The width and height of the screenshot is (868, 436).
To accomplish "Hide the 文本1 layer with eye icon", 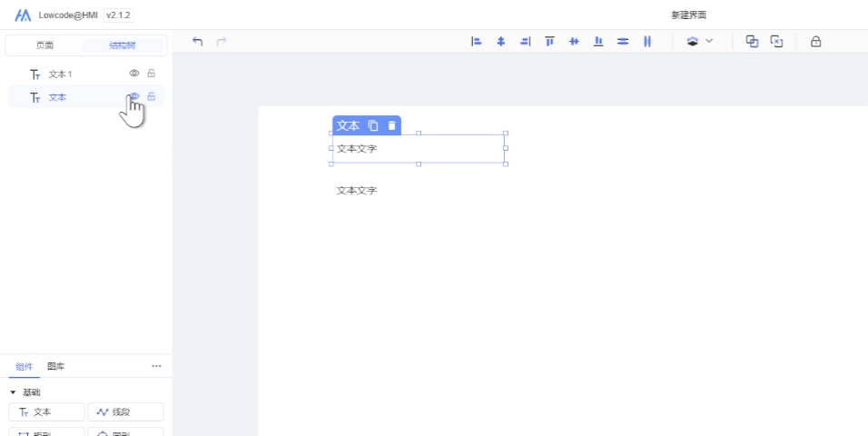I will [134, 74].
